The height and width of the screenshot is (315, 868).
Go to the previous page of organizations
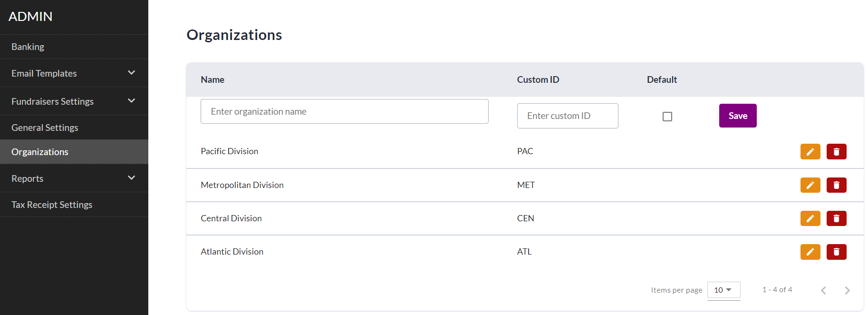pyautogui.click(x=823, y=290)
